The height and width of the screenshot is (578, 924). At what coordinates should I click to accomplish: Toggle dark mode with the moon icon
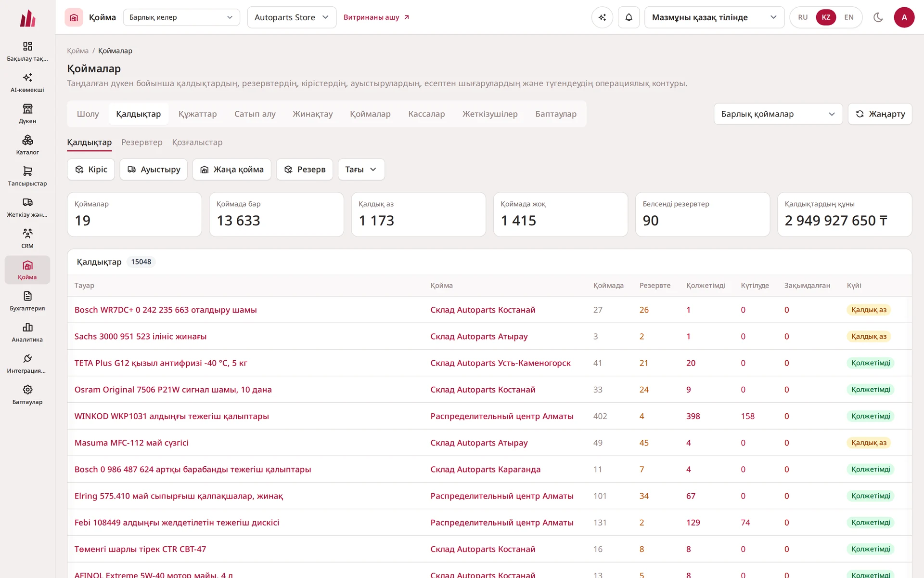pyautogui.click(x=878, y=17)
